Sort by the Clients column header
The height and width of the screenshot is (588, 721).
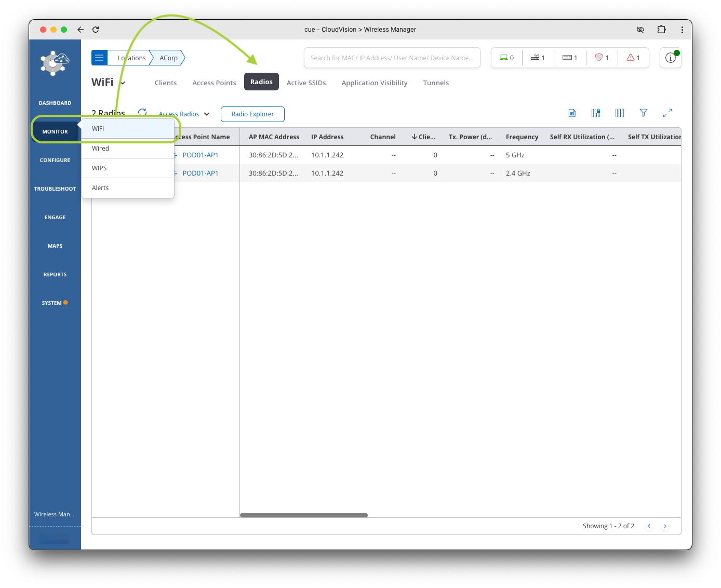(424, 137)
